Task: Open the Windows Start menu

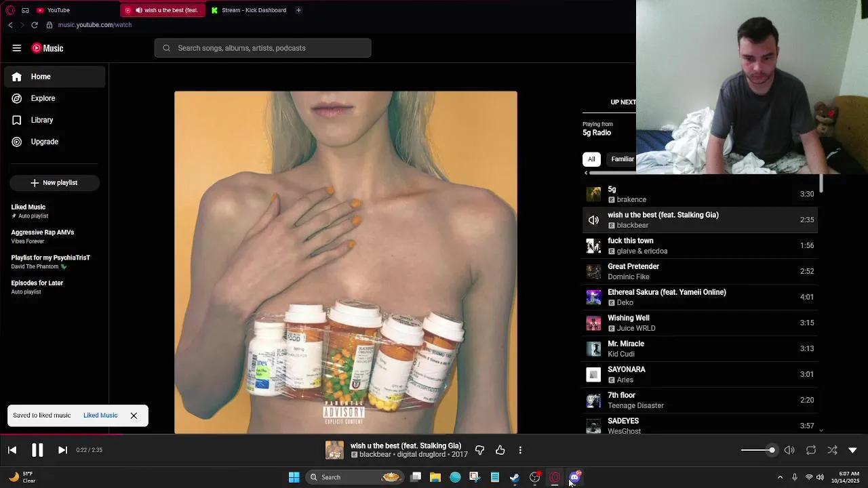Action: (x=294, y=477)
